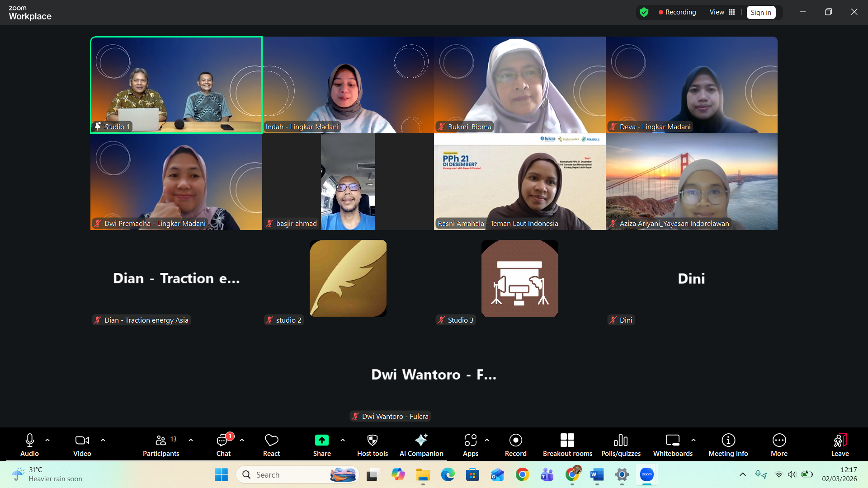
Task: Open the View layout menu
Action: [x=721, y=12]
